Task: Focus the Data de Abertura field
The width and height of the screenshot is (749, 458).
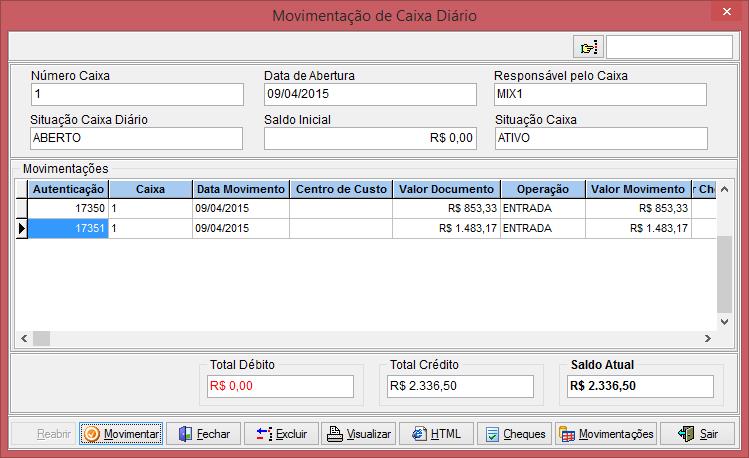Action: 370,94
